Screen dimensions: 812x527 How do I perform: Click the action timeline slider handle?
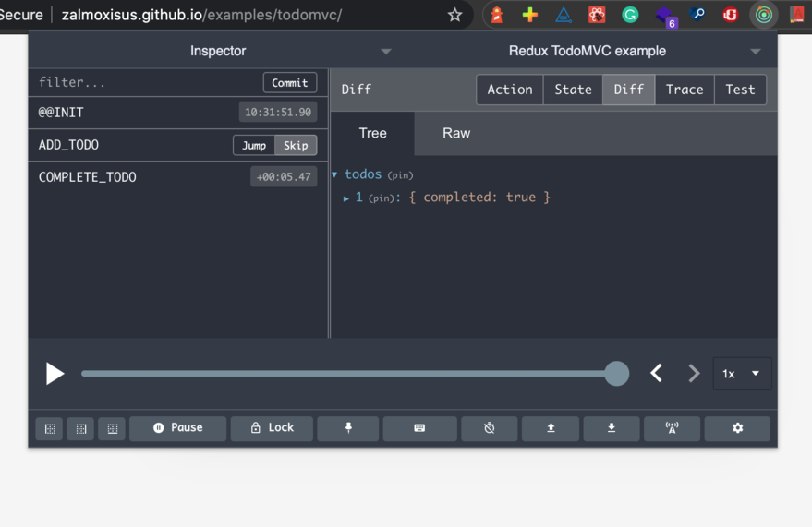(x=617, y=374)
